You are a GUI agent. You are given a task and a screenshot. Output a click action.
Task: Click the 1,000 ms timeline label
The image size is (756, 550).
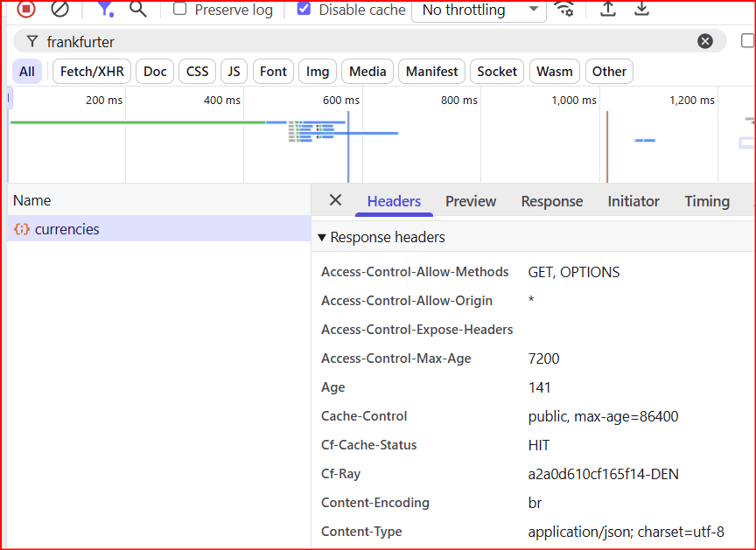pyautogui.click(x=574, y=101)
